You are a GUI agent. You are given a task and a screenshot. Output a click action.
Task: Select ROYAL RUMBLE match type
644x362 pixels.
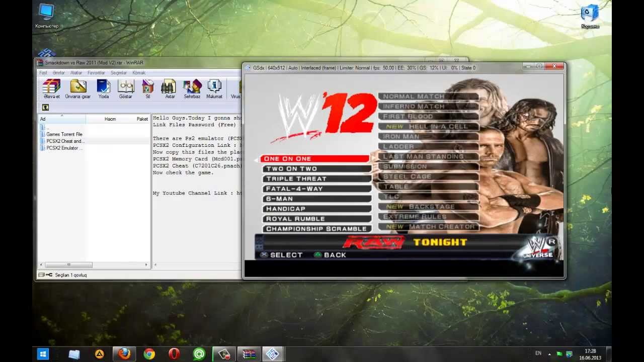coord(316,219)
